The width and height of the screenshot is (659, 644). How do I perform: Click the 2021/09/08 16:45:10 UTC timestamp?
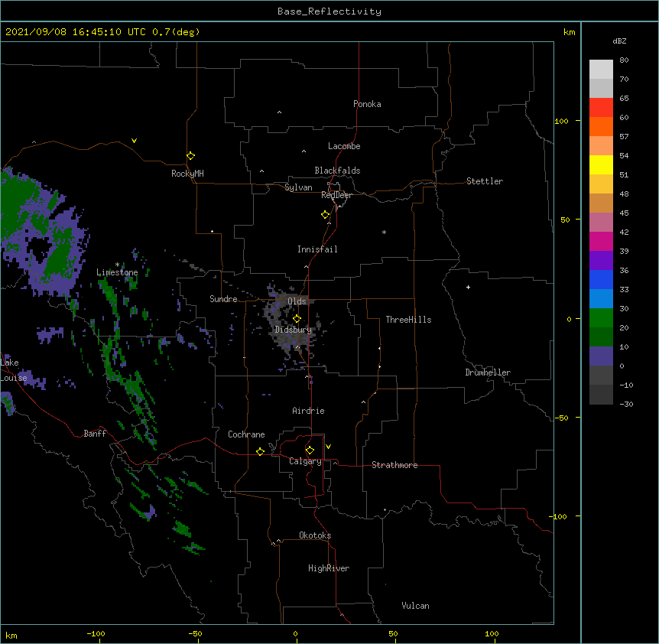76,32
